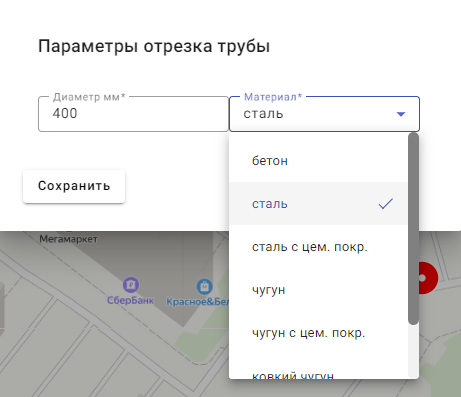This screenshot has height=397, width=461.
Task: Choose ковкий чугун material option
Action: pyautogui.click(x=318, y=367)
